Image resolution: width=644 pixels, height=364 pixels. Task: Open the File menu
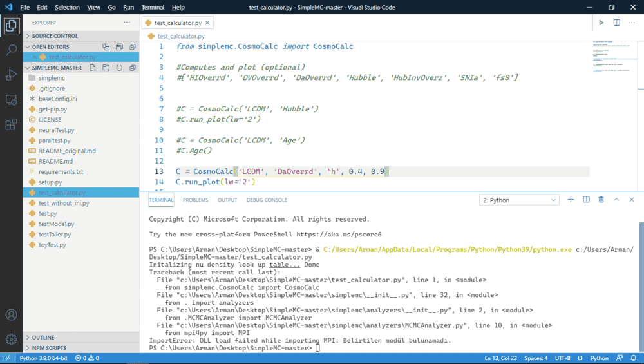tap(24, 7)
